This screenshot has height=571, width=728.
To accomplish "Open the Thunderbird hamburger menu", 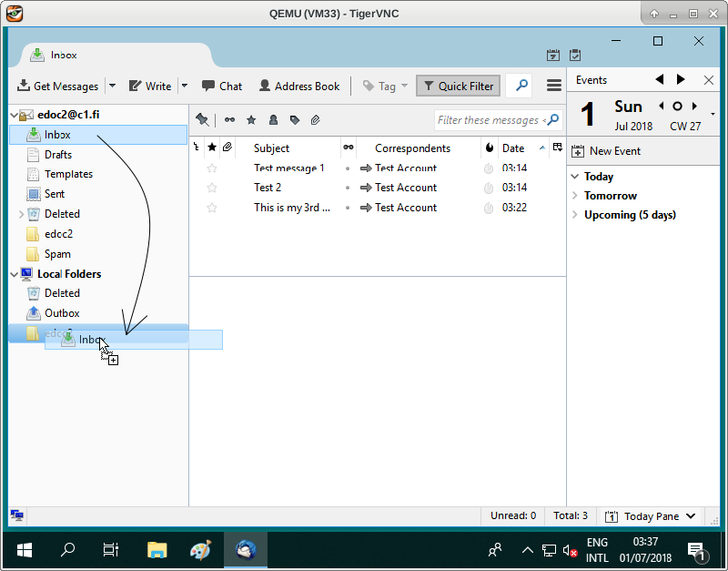I will (x=553, y=86).
